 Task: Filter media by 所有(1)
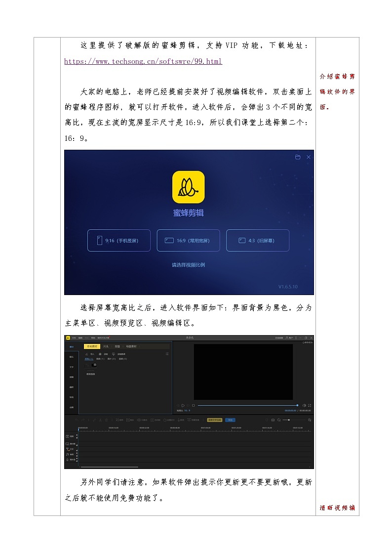[89, 359]
